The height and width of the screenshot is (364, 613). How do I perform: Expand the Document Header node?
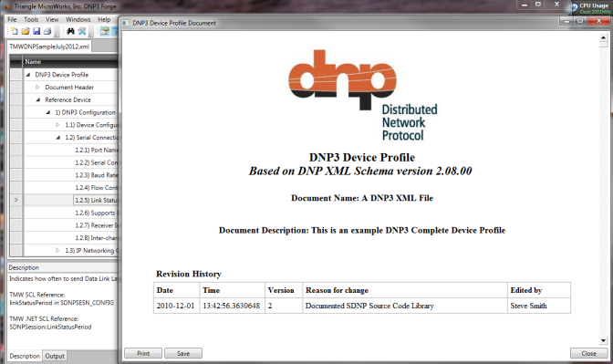(x=38, y=88)
